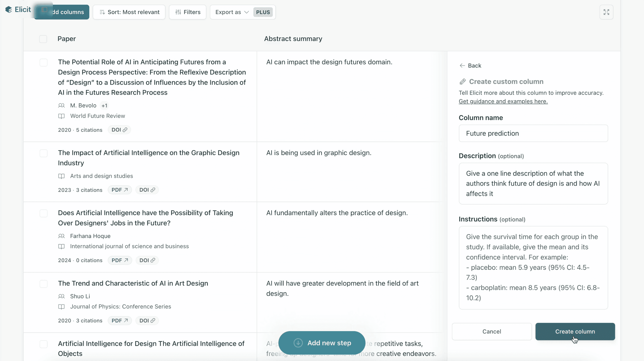The width and height of the screenshot is (644, 361).
Task: Click the sort arrows icon beside Most relevant
Action: click(x=102, y=12)
